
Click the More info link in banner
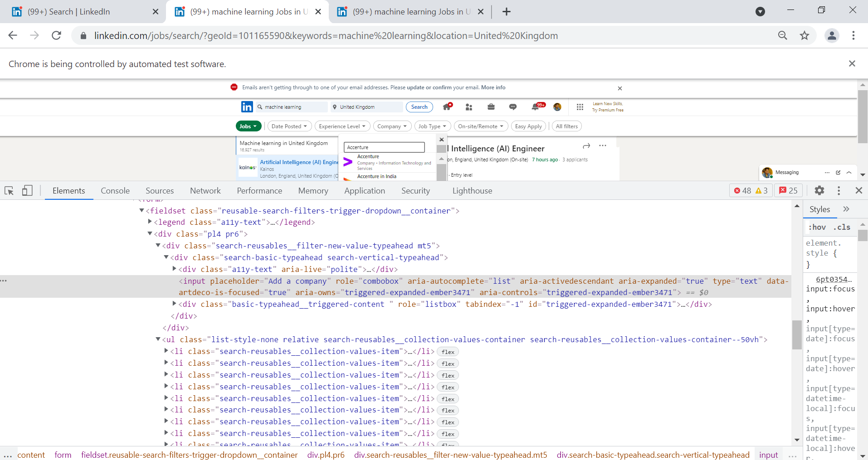click(493, 87)
